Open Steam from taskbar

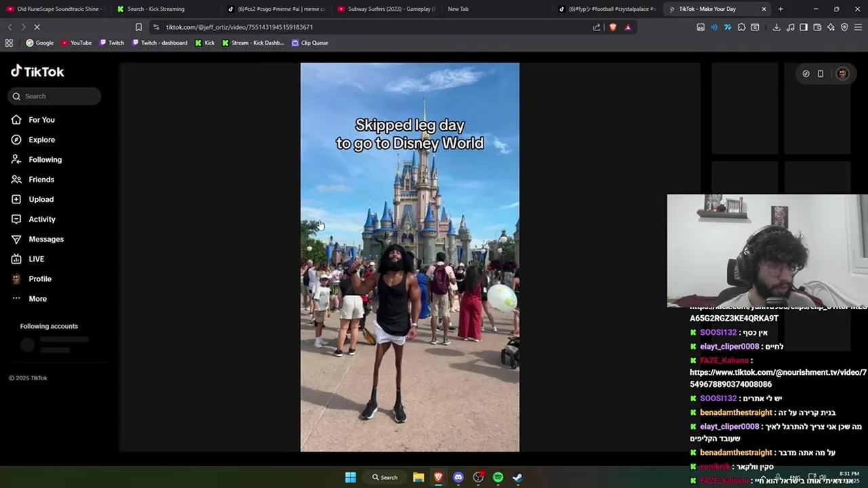point(517,477)
